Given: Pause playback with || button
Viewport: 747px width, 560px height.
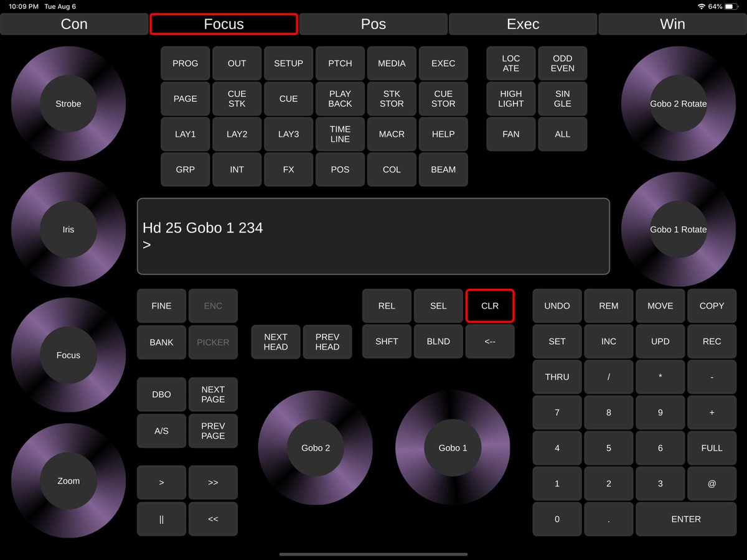Looking at the screenshot, I should 161,519.
